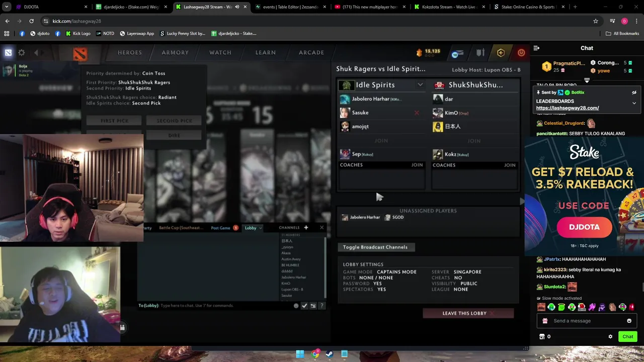Open the LEARN menu
This screenshot has height=362, width=644.
point(265,52)
